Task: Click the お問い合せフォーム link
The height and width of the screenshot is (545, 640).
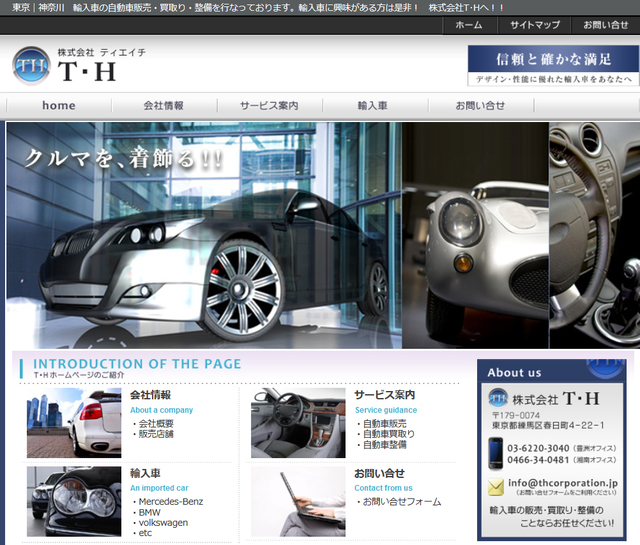Action: 401,501
